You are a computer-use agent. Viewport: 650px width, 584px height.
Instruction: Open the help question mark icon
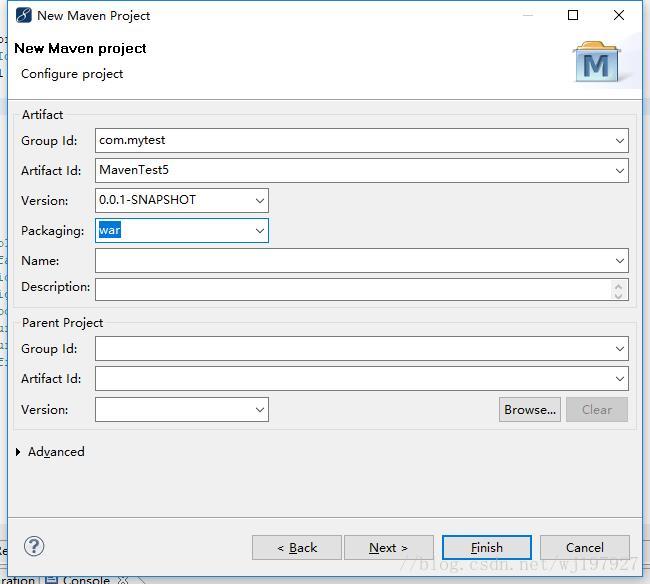point(34,546)
